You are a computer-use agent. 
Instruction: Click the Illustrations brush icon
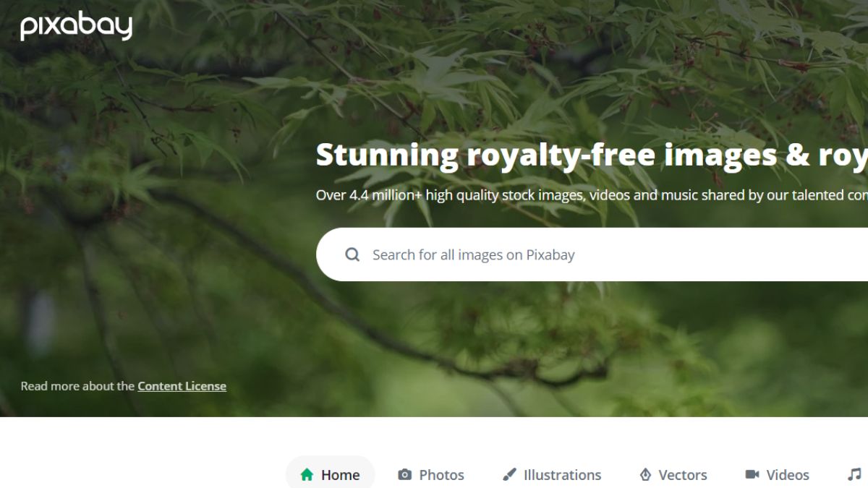(509, 475)
